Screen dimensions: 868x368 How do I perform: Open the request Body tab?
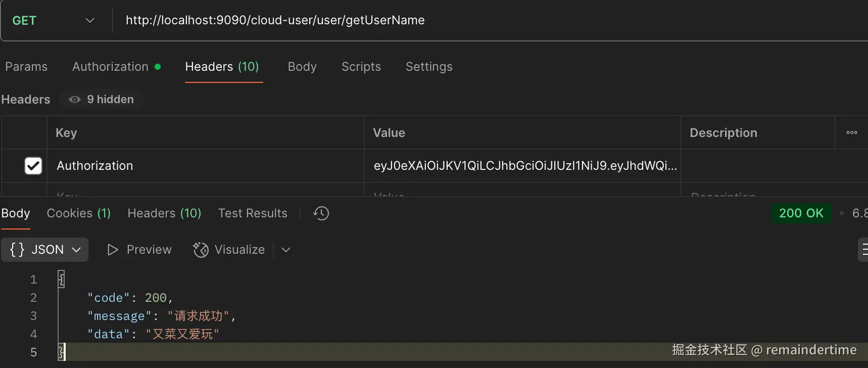[x=302, y=67]
